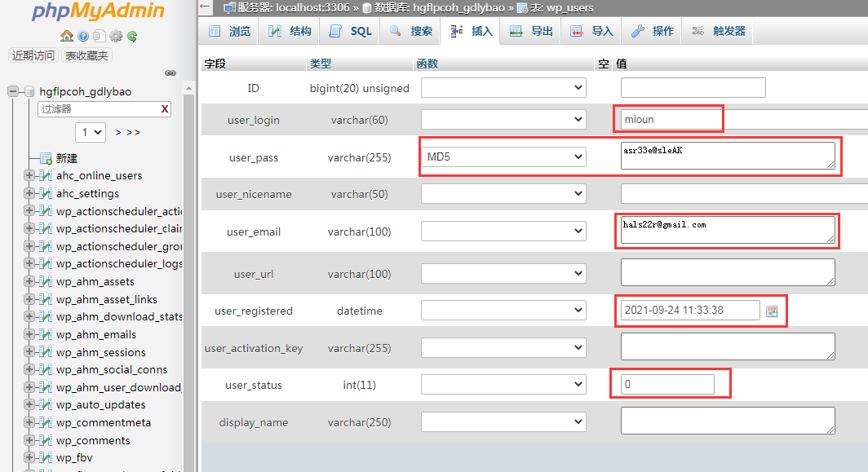Open function dropdown for user_email
Viewport: 868px width, 472px height.
point(503,232)
